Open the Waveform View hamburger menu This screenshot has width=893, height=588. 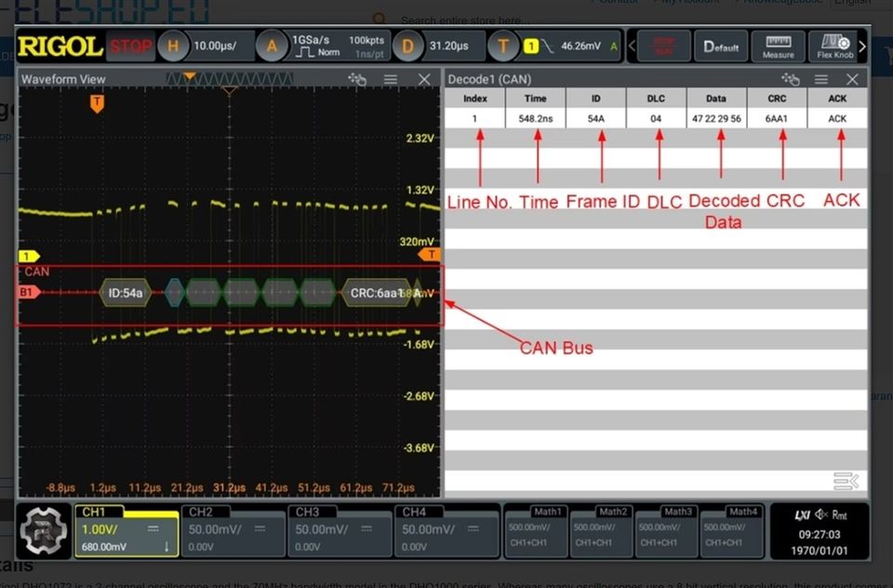click(x=391, y=79)
